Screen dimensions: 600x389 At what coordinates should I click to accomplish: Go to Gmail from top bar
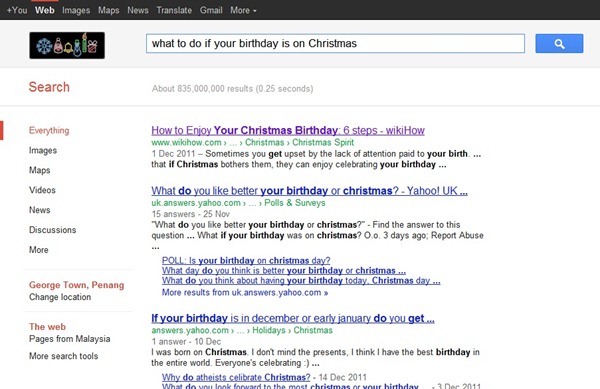211,10
